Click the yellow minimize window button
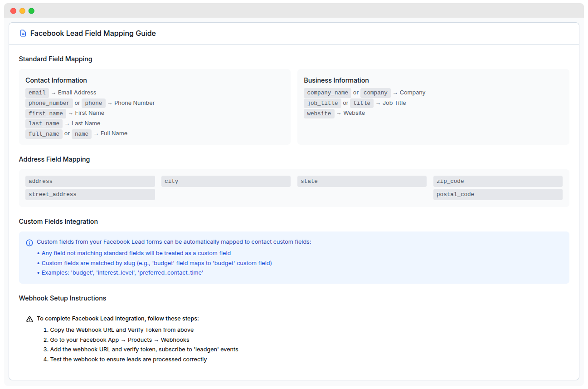Screen dimensions: 588x389 (x=22, y=11)
